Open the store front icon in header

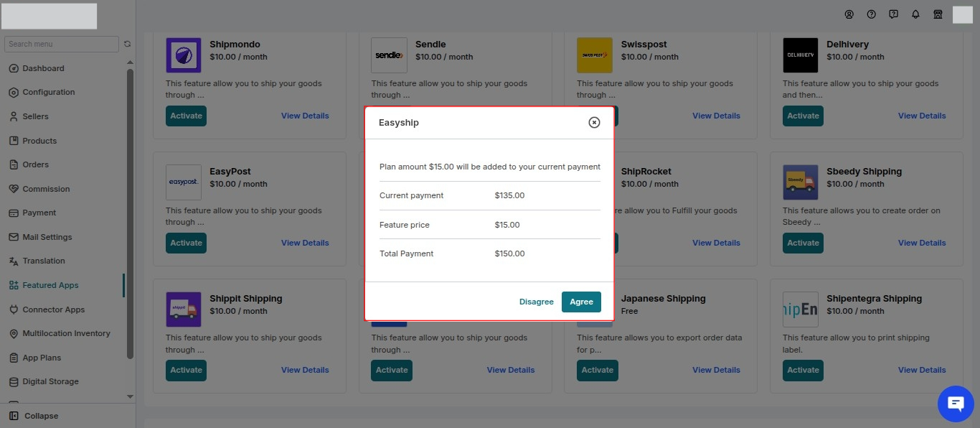click(938, 14)
